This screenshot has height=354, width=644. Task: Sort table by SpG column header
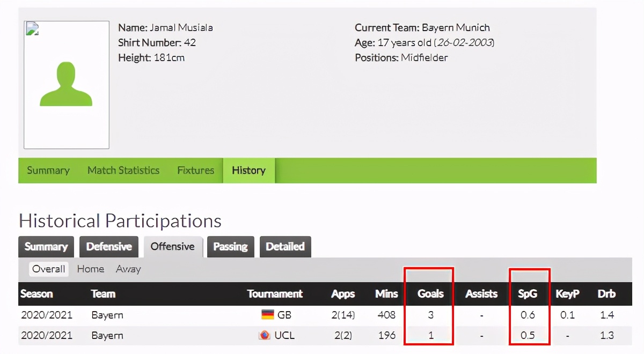pyautogui.click(x=528, y=294)
